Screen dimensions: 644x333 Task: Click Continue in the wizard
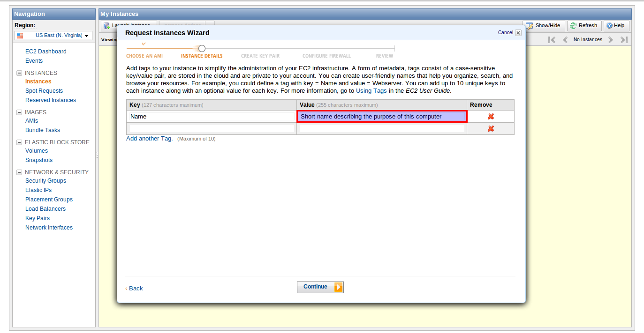[x=320, y=287]
